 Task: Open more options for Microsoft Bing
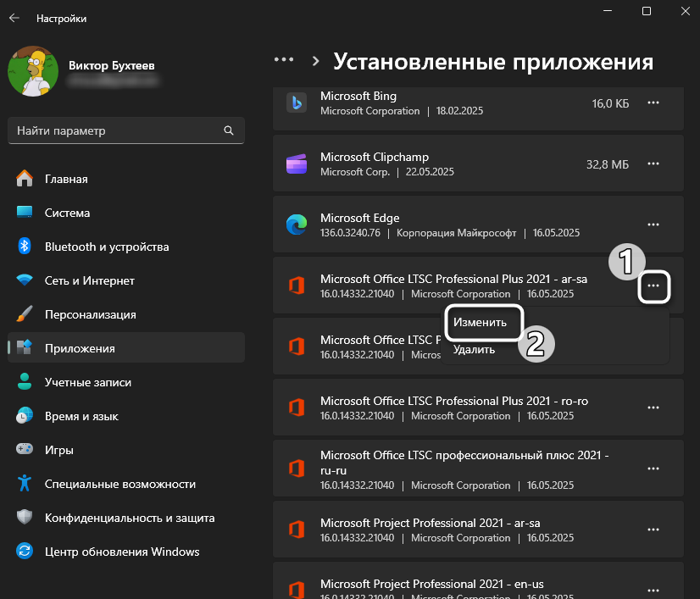click(x=653, y=103)
